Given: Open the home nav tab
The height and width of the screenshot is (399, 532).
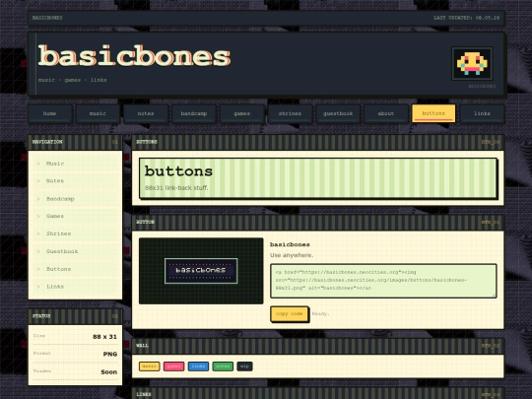Looking at the screenshot, I should point(50,113).
